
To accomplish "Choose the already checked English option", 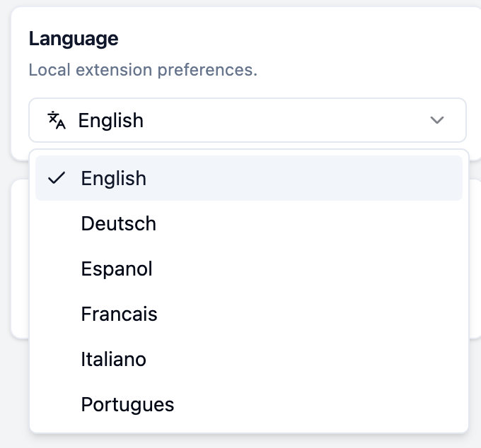I will coord(114,179).
